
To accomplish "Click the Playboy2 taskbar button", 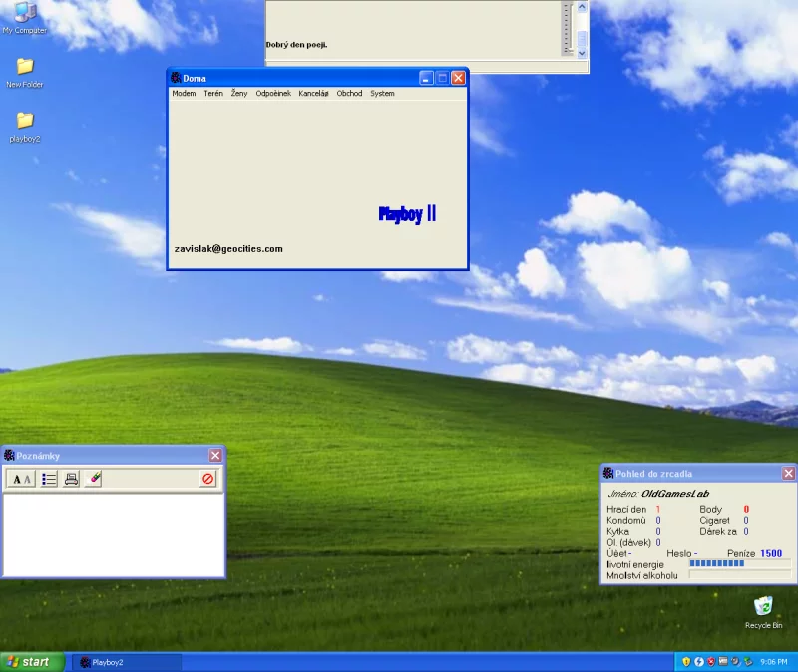I will tap(128, 662).
